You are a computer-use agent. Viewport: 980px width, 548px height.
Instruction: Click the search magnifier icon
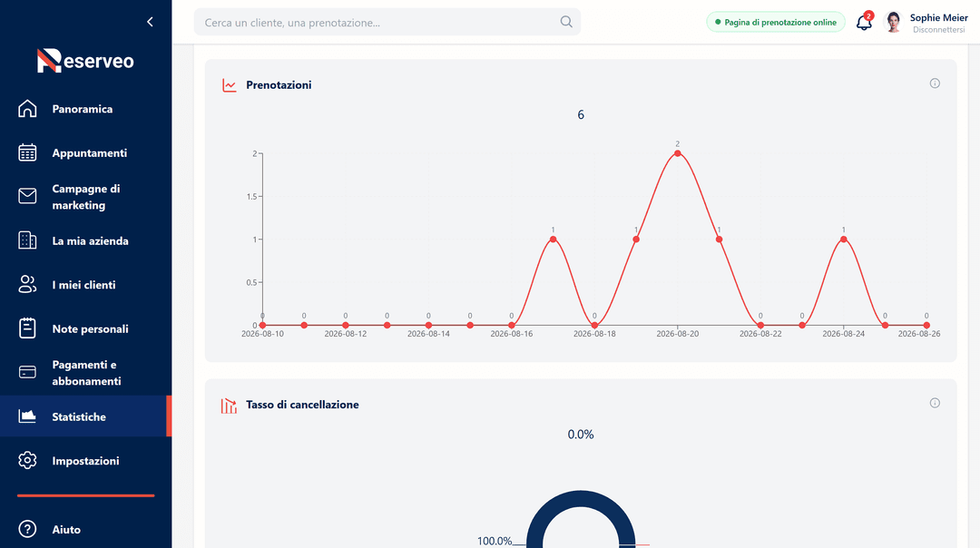(566, 22)
